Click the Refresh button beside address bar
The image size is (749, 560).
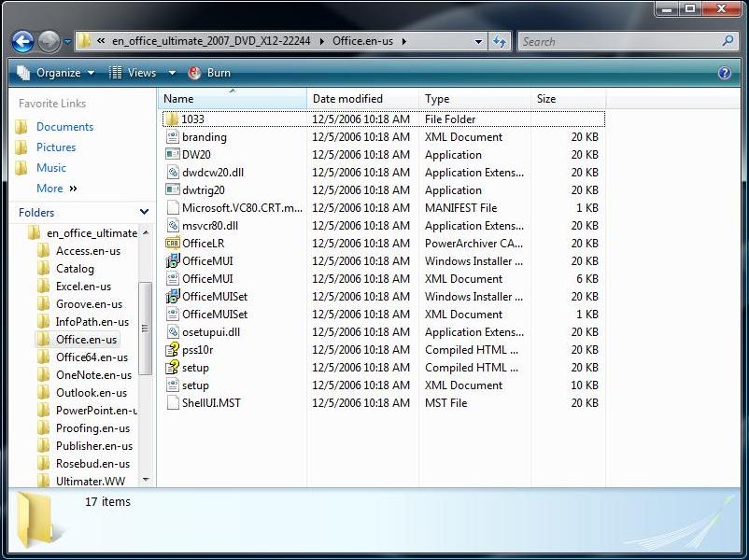click(500, 42)
